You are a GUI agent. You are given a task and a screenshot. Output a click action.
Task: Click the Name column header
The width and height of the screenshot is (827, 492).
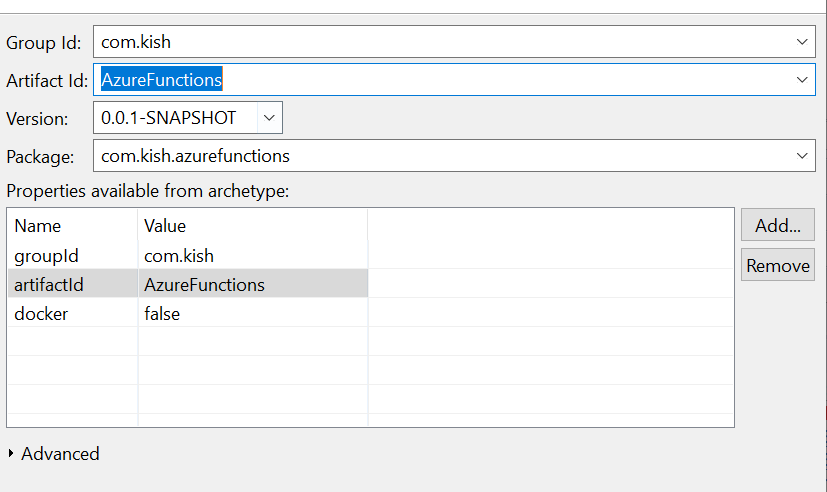click(38, 225)
